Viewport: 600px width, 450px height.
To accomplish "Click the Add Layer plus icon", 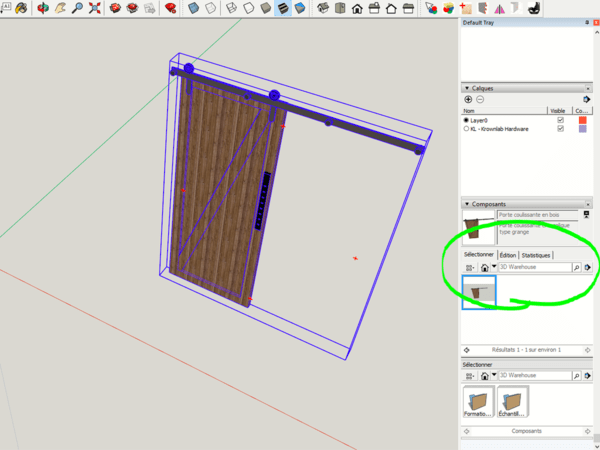I will point(468,99).
